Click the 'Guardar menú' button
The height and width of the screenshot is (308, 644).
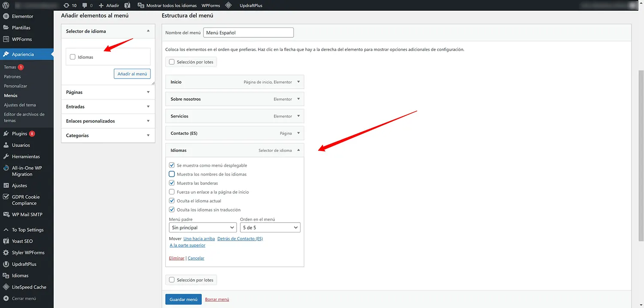(183, 299)
